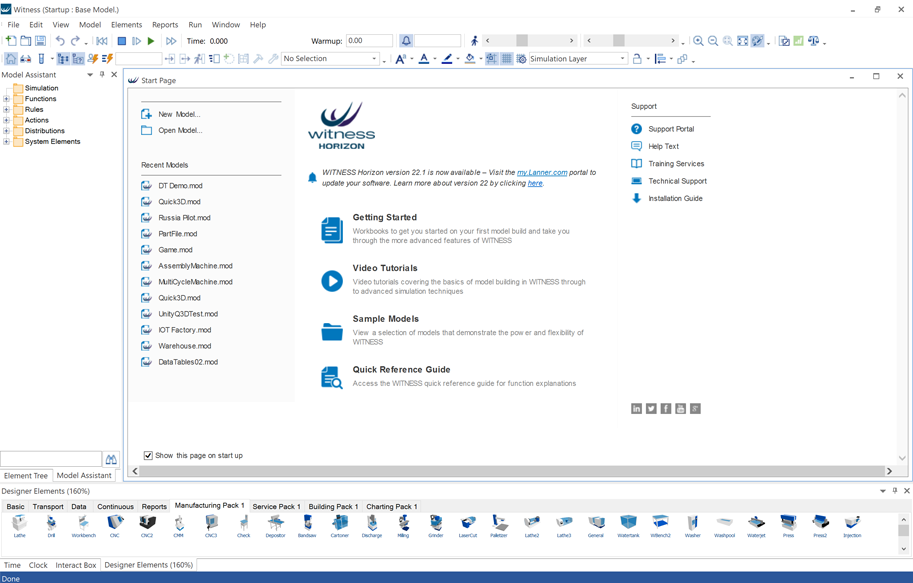Click the line color pen swatch

447,58
